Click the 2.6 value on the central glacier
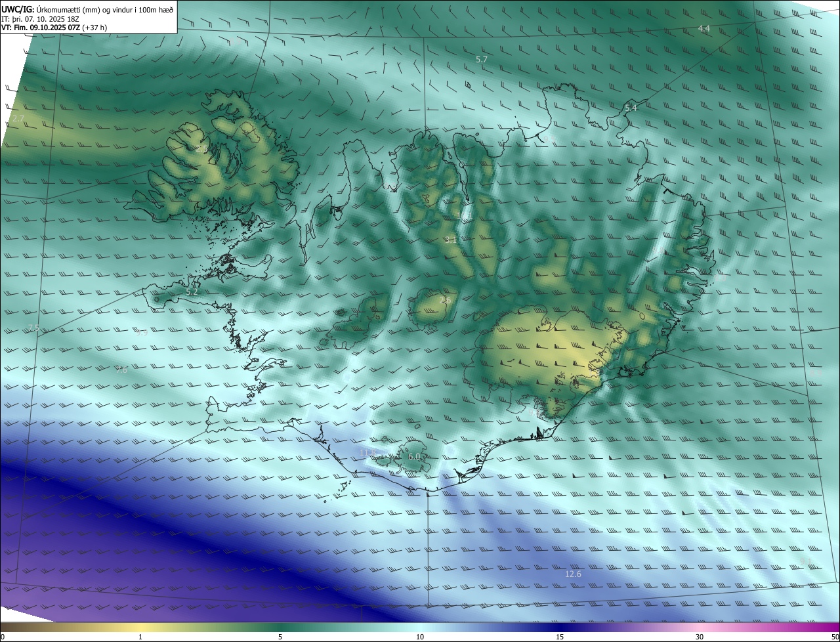Image resolution: width=840 pixels, height=642 pixels. [x=445, y=300]
